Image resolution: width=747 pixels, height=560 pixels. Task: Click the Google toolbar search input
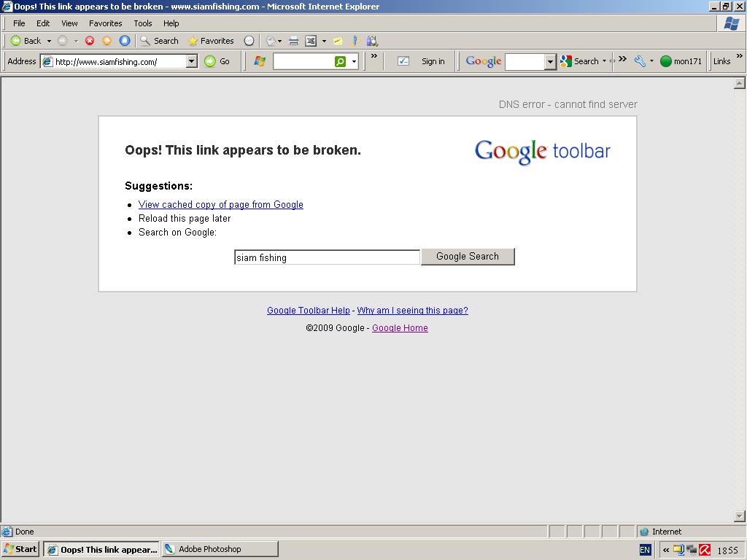tap(525, 61)
